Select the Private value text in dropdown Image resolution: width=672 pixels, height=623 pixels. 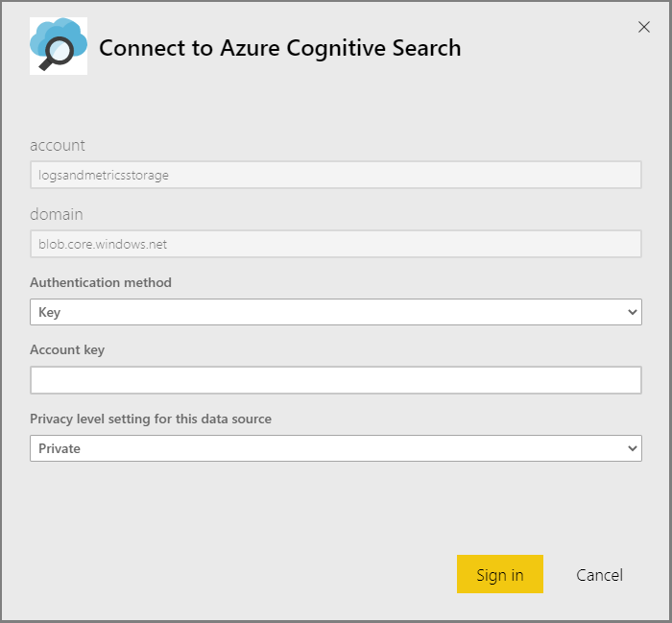tap(60, 448)
